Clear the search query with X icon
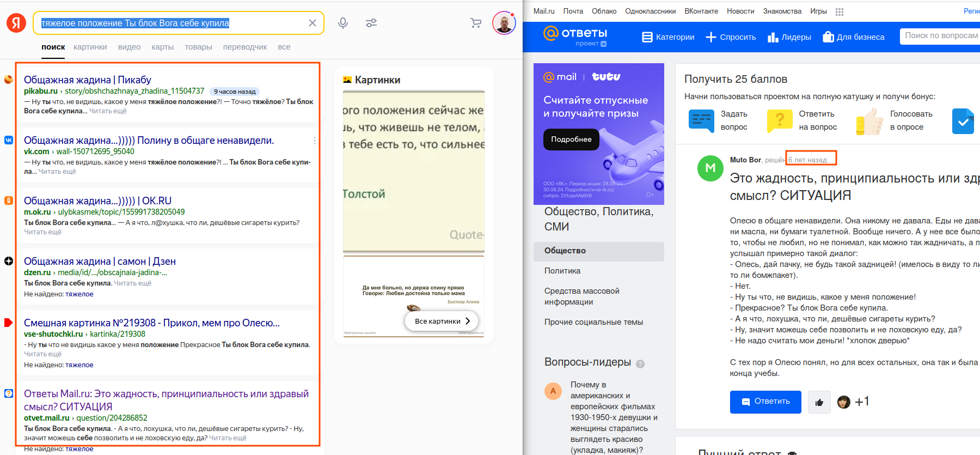 click(x=313, y=23)
